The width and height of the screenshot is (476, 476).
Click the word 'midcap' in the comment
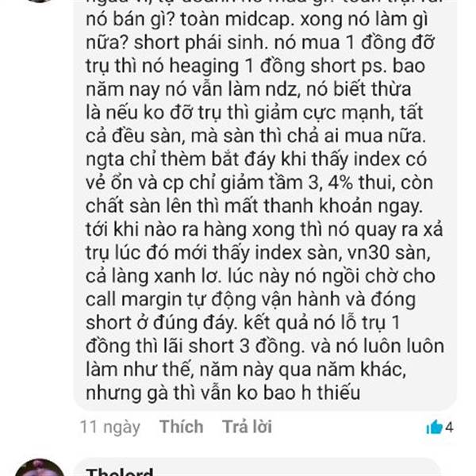coord(257,20)
